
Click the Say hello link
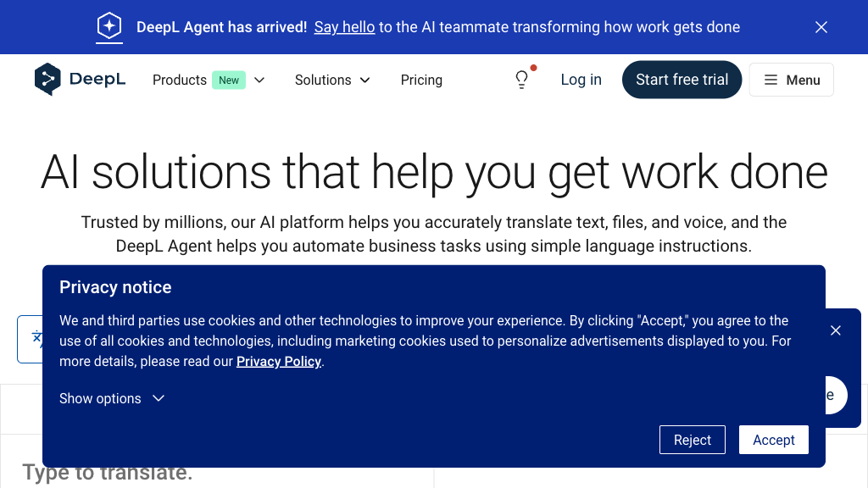click(344, 27)
